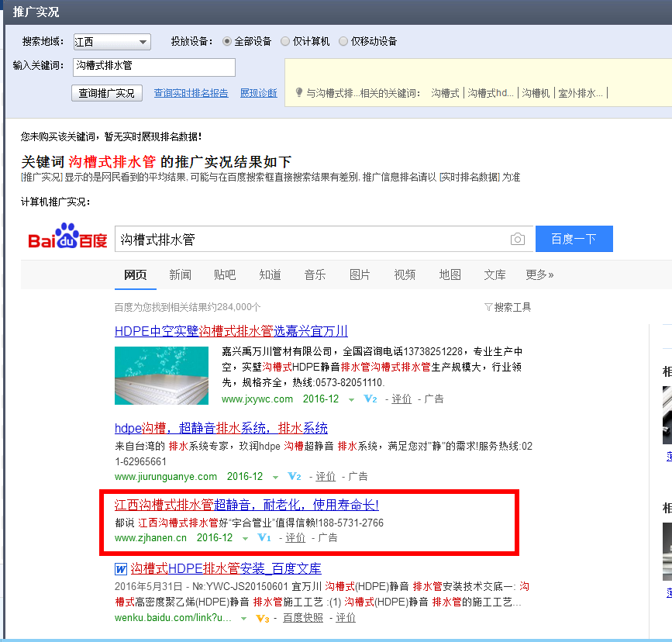Click the V2 badge beside www.jxywc.com
The width and height of the screenshot is (672, 642).
370,399
